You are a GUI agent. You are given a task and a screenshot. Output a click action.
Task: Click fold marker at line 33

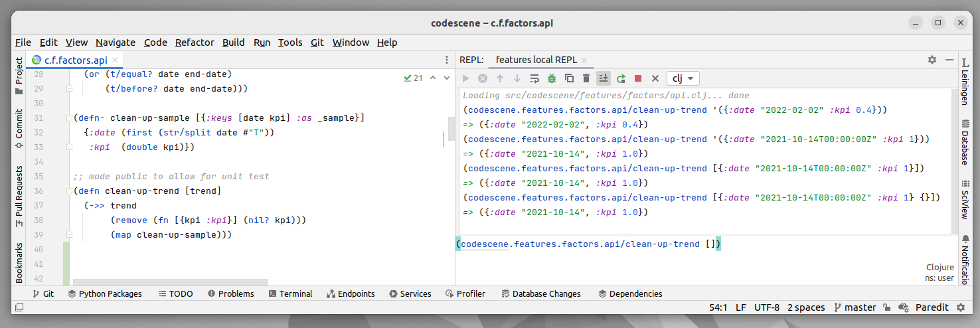point(68,147)
